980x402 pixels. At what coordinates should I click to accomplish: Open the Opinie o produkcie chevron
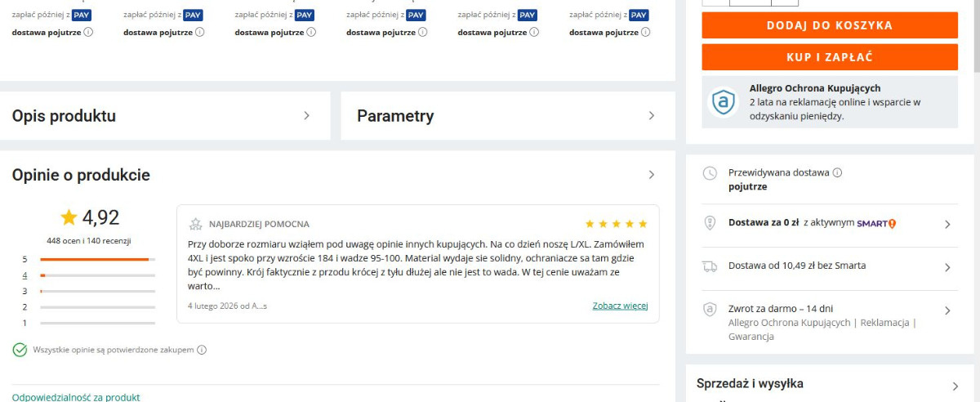coord(651,175)
